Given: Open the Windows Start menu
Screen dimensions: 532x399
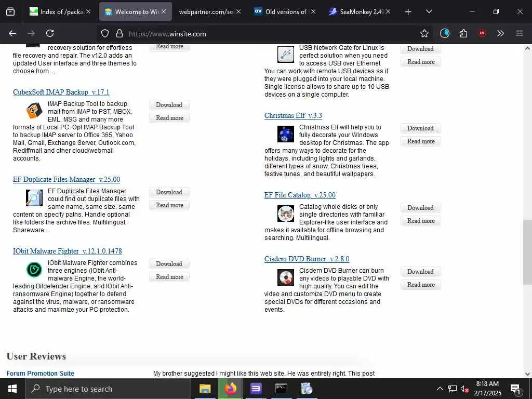Looking at the screenshot, I should coord(12,389).
